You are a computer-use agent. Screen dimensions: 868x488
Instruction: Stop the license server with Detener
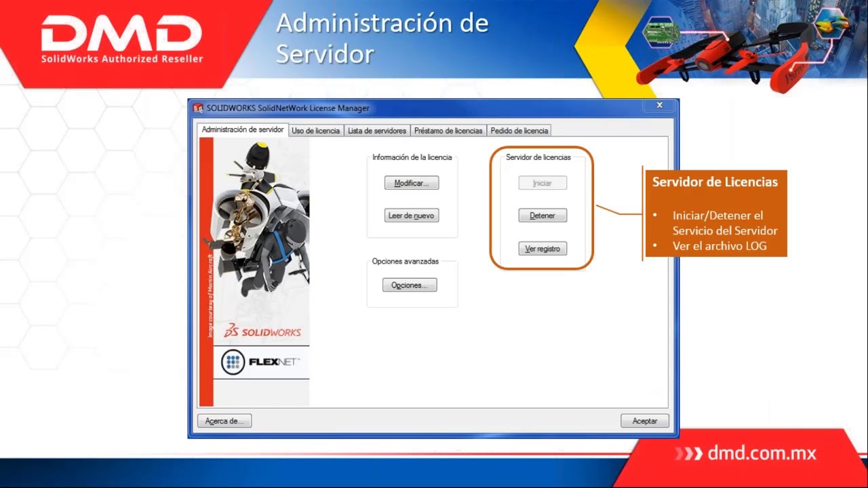542,216
